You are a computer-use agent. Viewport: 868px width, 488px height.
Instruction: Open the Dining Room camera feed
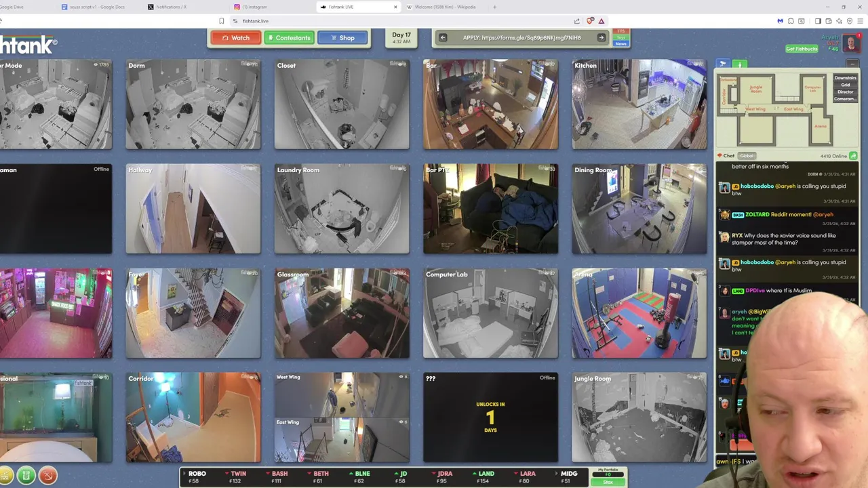point(639,209)
